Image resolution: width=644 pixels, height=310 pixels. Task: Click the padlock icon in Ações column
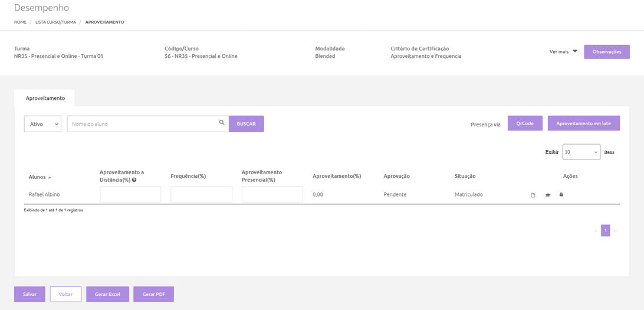tap(561, 194)
